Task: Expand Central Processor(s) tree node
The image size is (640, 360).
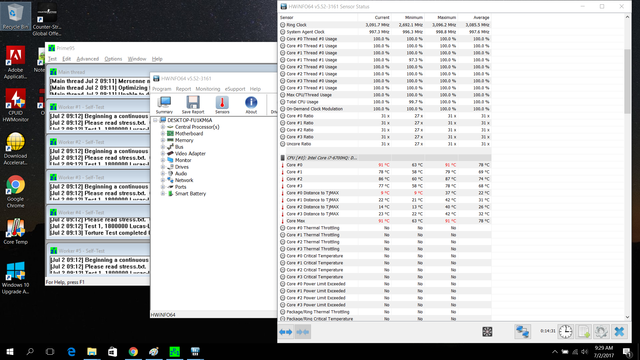Action: (x=163, y=127)
